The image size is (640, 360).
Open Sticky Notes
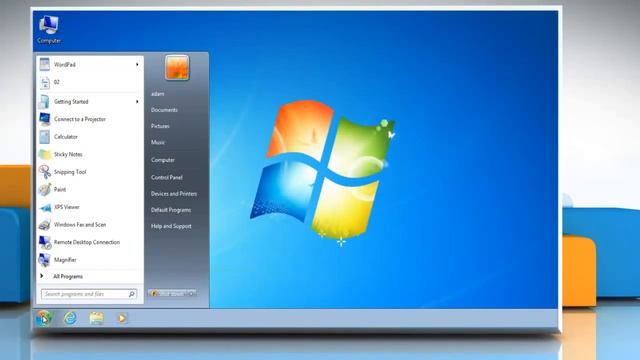(90, 154)
